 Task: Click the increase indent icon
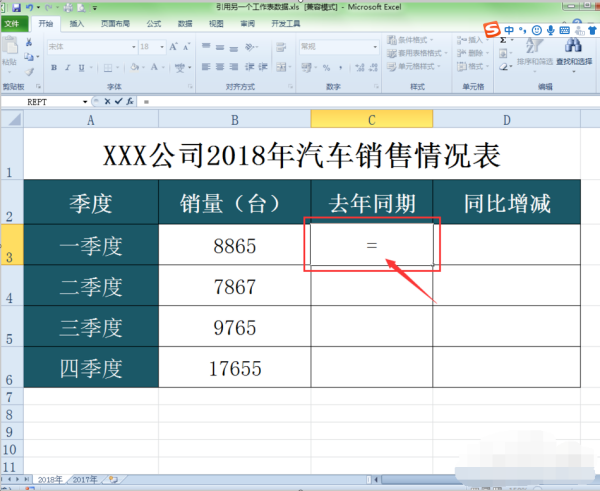click(x=263, y=67)
